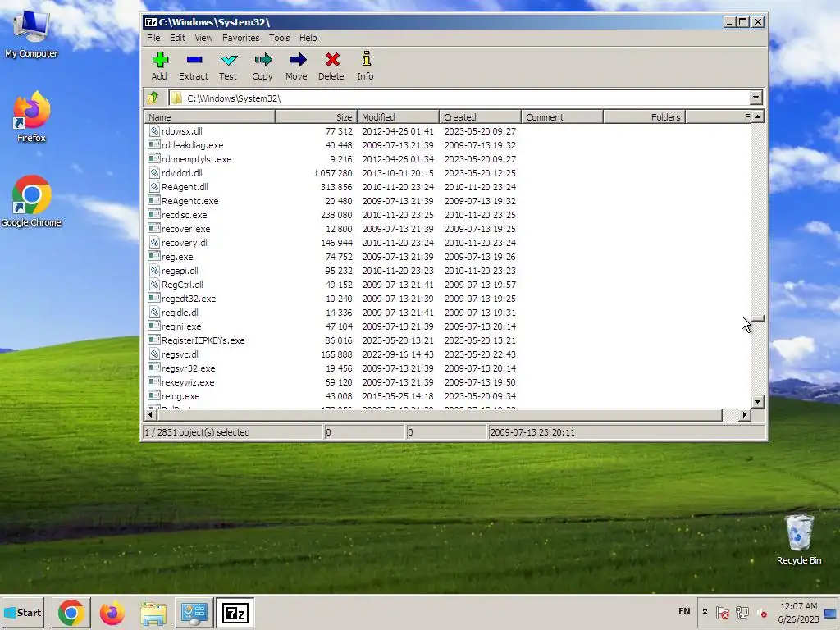Click the network tray icon
840x630 pixels.
click(742, 612)
